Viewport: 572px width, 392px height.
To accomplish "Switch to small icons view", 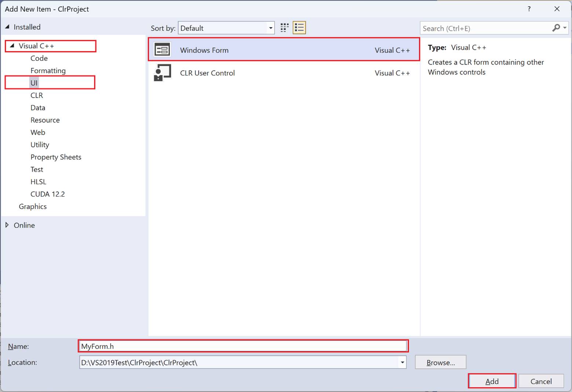I will coord(284,28).
